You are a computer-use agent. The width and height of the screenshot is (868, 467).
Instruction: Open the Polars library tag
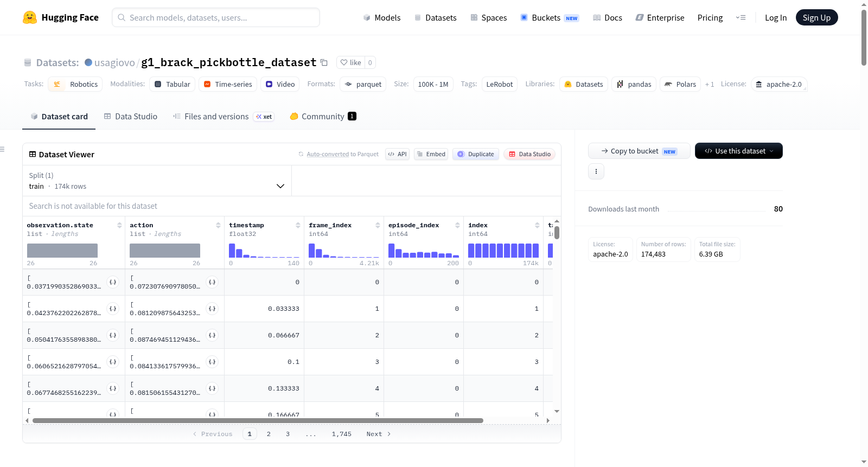coord(680,84)
